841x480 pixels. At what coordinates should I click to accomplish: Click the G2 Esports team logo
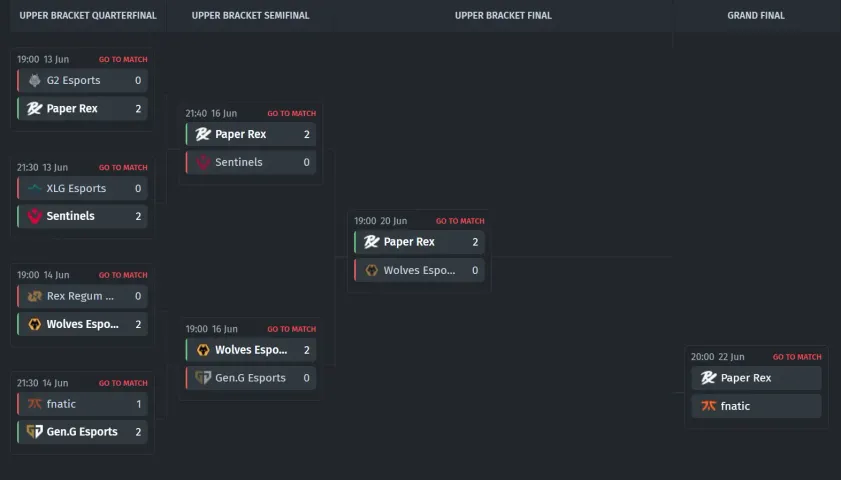coord(34,80)
